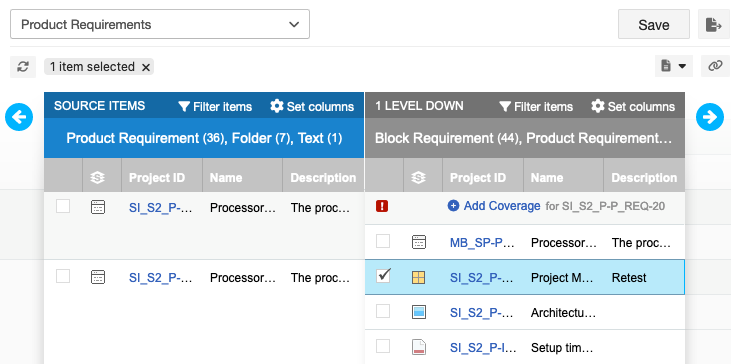Open Set columns in Source Items panel
The width and height of the screenshot is (731, 364).
(312, 106)
